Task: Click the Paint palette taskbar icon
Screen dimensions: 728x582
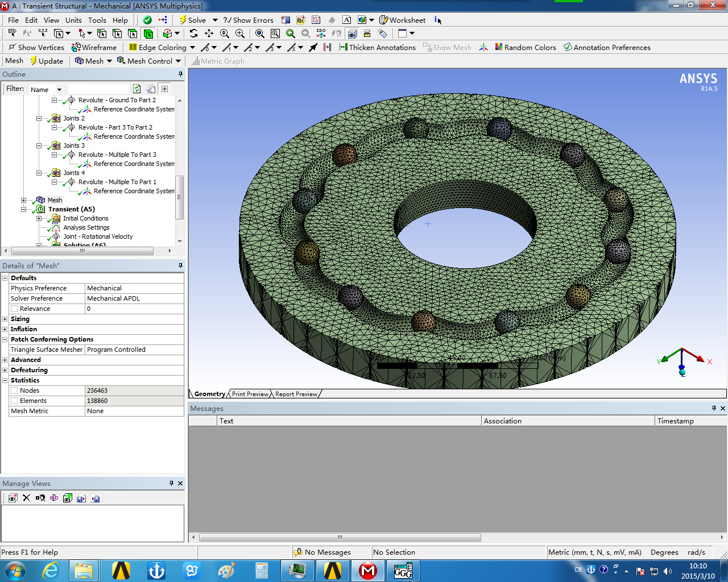Action: pos(226,570)
